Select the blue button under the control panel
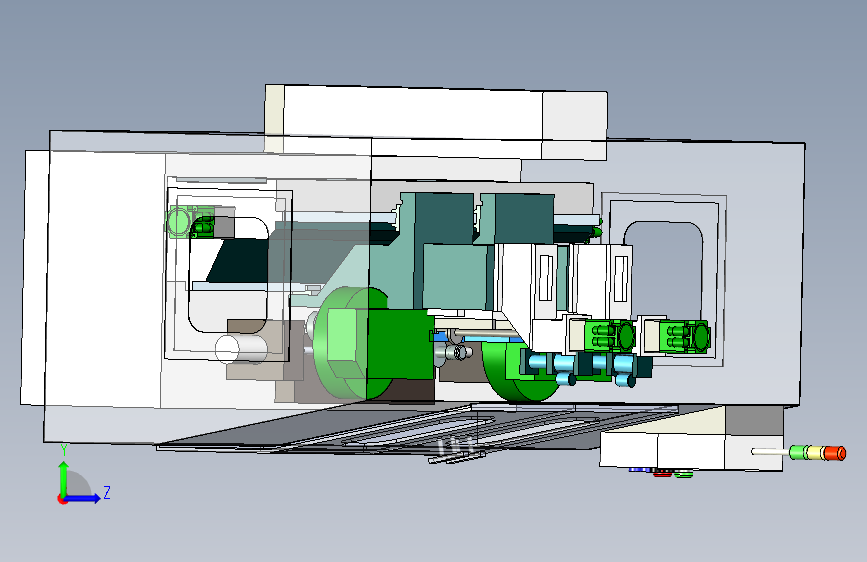 [639, 470]
